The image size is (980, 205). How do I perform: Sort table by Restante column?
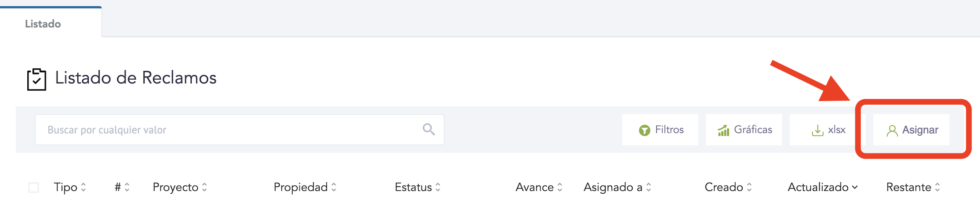coord(913,187)
